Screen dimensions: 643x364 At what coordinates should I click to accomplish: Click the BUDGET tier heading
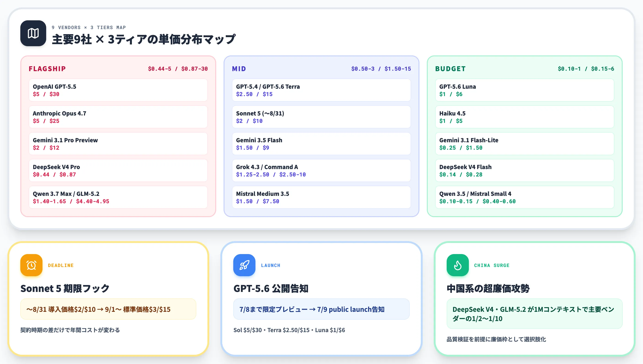coord(451,69)
